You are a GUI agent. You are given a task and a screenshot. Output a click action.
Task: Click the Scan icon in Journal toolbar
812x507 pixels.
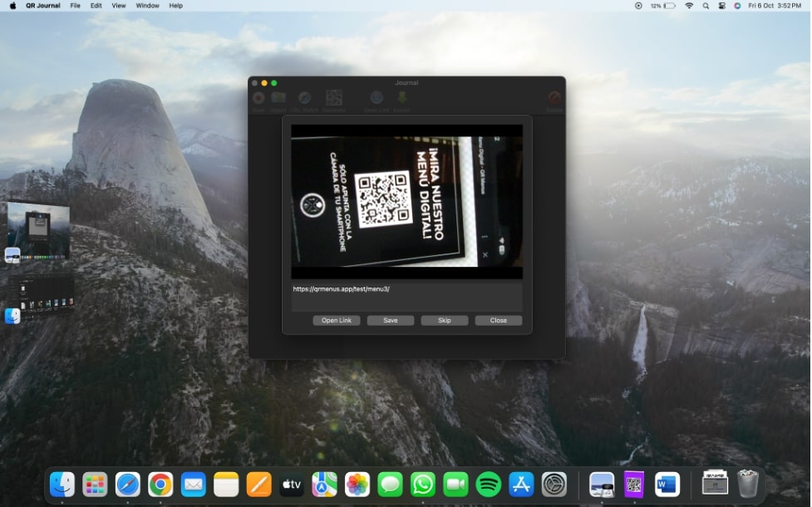click(x=258, y=98)
